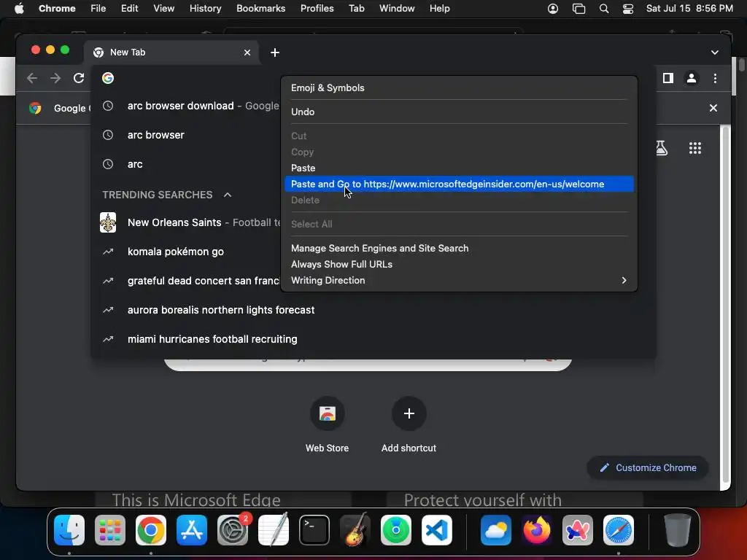Screen dimensions: 747x560
Task: Choose Paste in context menu
Action: pos(459,168)
